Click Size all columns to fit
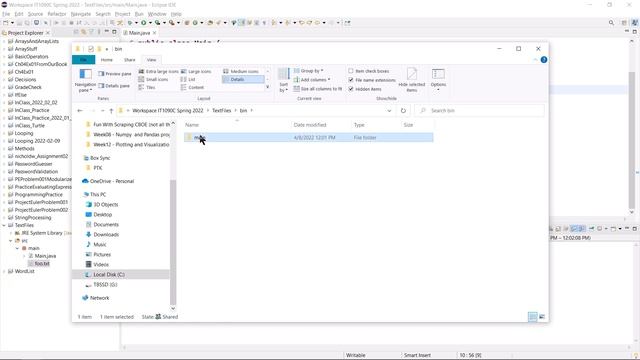 (318, 89)
